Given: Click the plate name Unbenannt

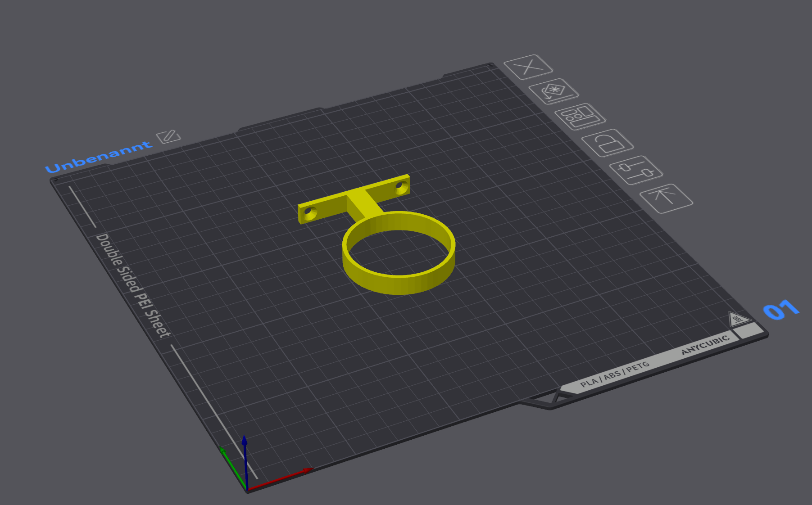Looking at the screenshot, I should [x=99, y=157].
